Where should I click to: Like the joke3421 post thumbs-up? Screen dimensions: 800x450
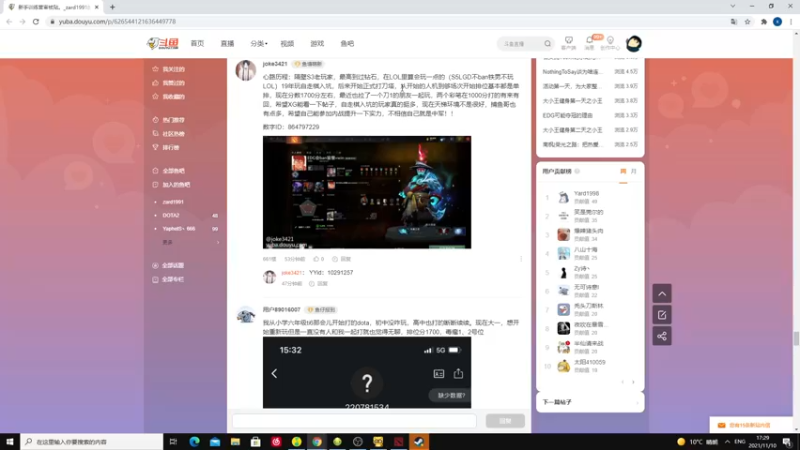[x=318, y=259]
